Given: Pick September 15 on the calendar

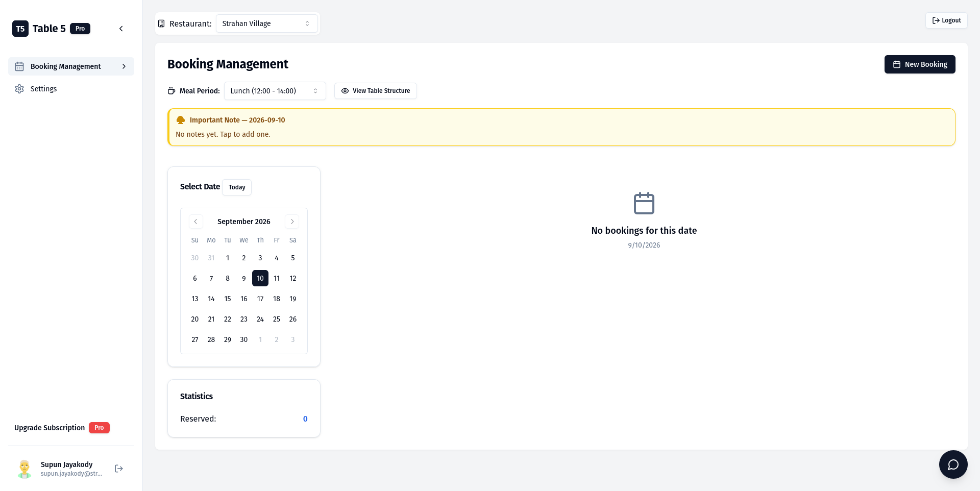Looking at the screenshot, I should (x=228, y=299).
